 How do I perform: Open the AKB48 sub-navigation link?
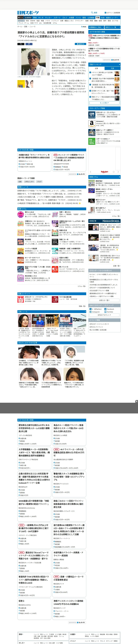pyautogui.click(x=33, y=21)
